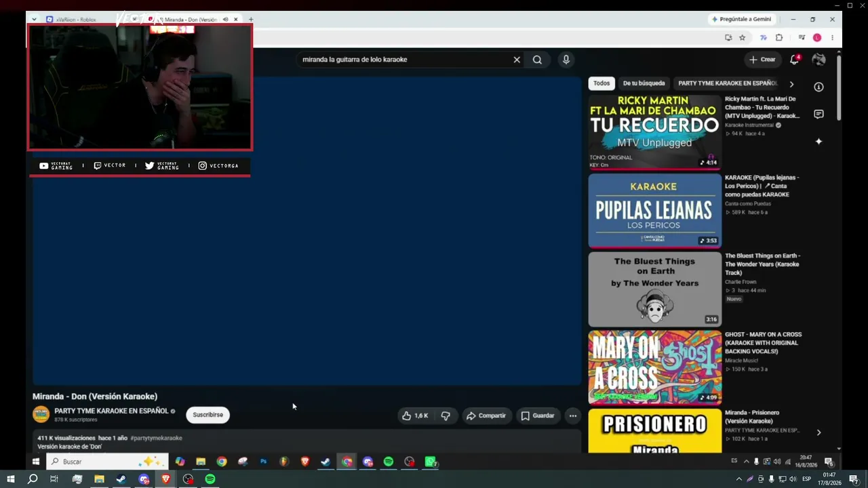The height and width of the screenshot is (488, 868).
Task: Open YouTube notifications bell
Action: pyautogui.click(x=794, y=60)
